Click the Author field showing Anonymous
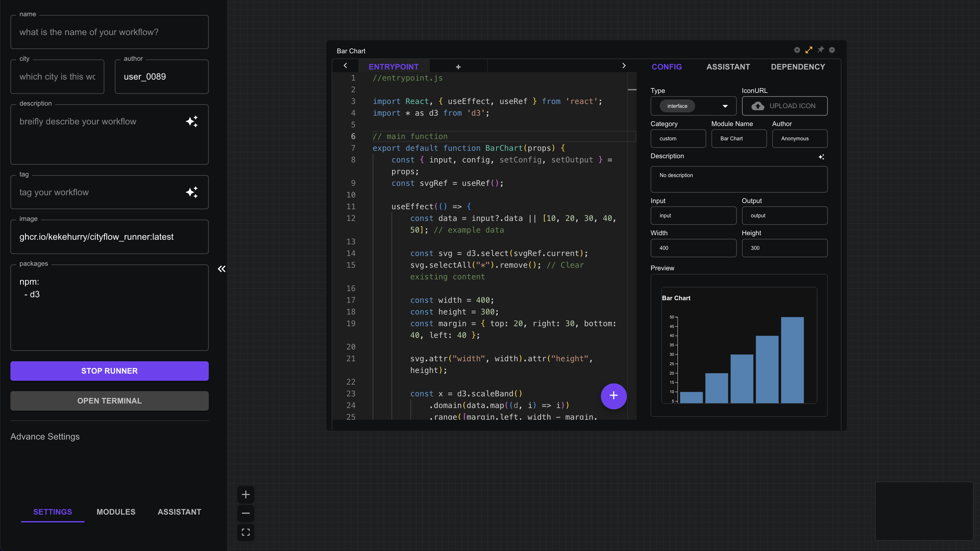980x551 pixels. [800, 139]
